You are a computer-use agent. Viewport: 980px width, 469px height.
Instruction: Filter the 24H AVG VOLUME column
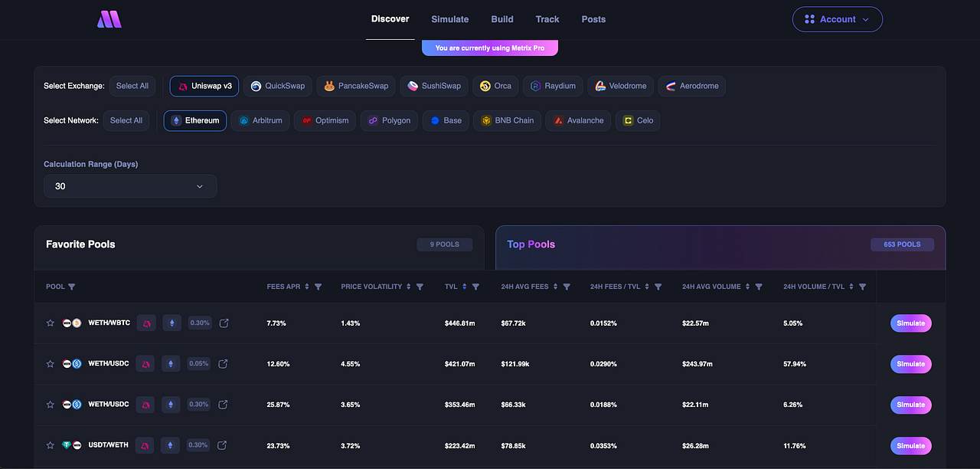pyautogui.click(x=759, y=287)
